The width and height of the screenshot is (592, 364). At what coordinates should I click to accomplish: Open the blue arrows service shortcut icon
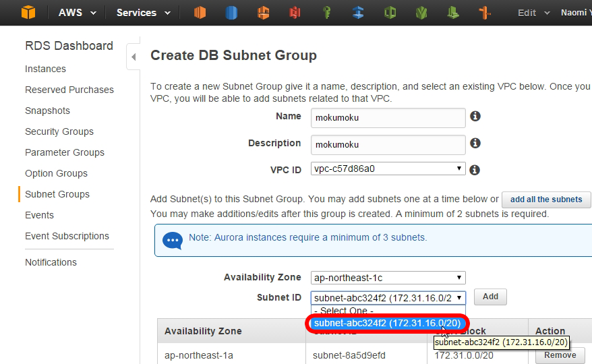pos(358,13)
